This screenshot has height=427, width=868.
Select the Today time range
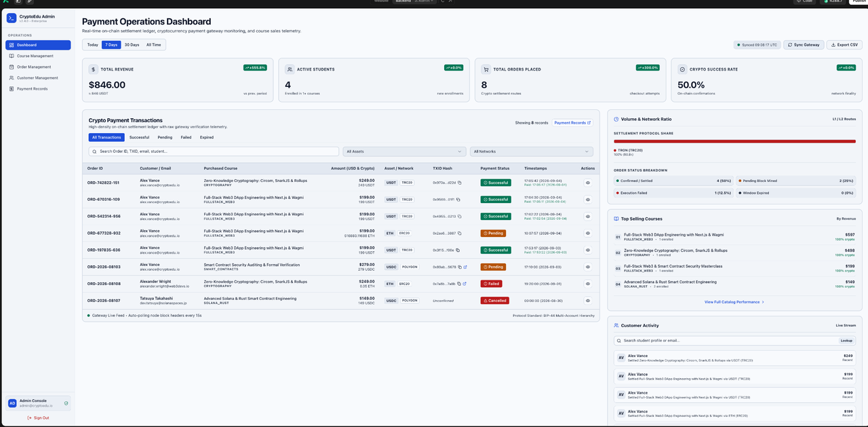pyautogui.click(x=93, y=45)
